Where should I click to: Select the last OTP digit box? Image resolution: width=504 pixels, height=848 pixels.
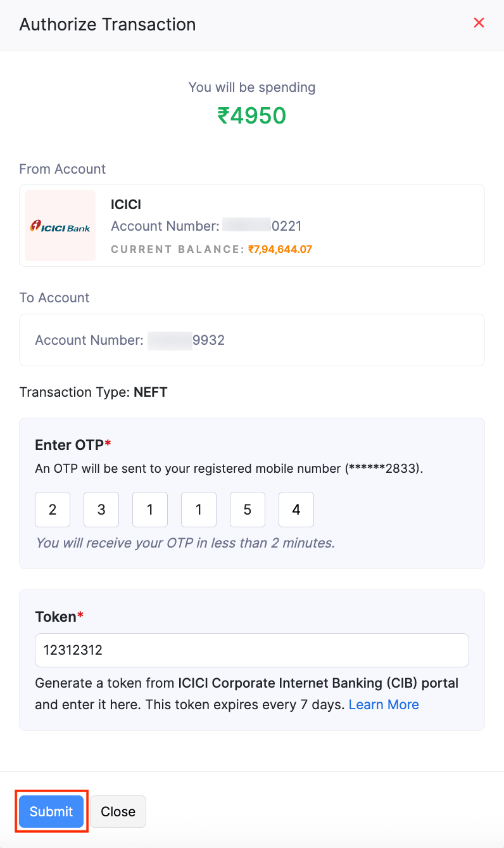(296, 510)
